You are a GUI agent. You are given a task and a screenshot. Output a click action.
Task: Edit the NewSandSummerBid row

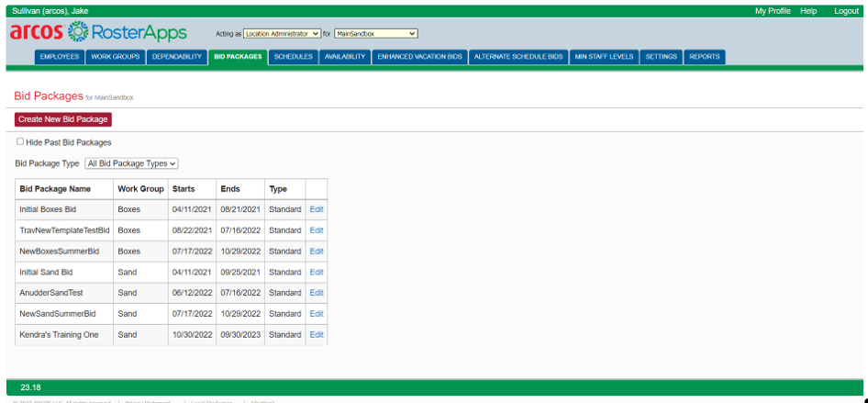coord(317,314)
